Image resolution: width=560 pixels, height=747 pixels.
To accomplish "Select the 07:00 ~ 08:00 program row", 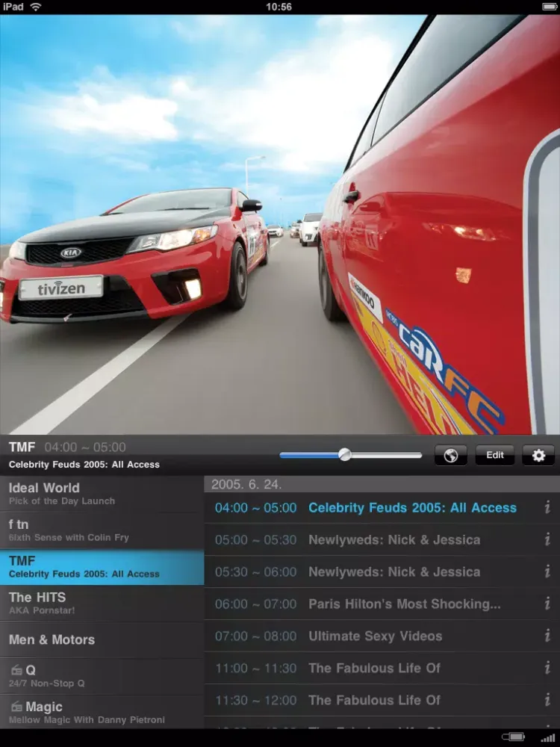I will coord(373,636).
